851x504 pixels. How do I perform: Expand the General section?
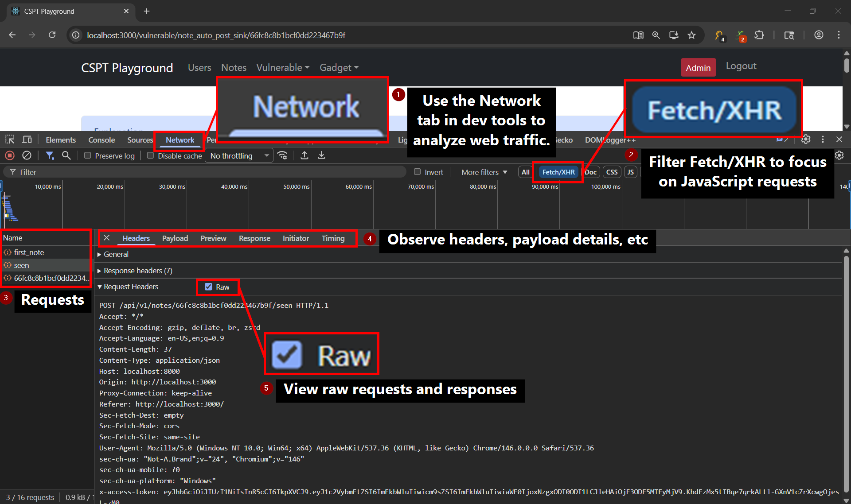[113, 254]
